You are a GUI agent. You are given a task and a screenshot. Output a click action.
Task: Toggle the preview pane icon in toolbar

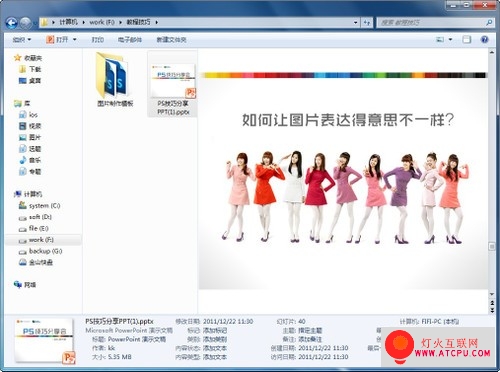pos(467,40)
